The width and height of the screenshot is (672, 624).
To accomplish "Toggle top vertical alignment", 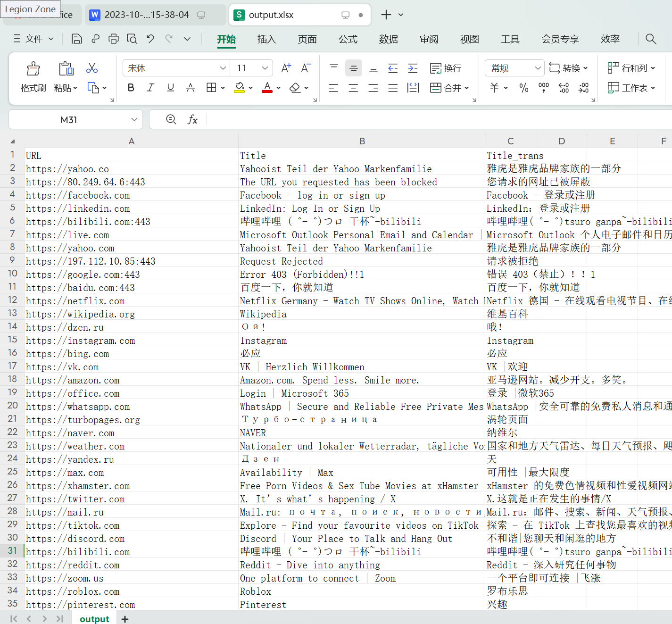I will coord(334,68).
